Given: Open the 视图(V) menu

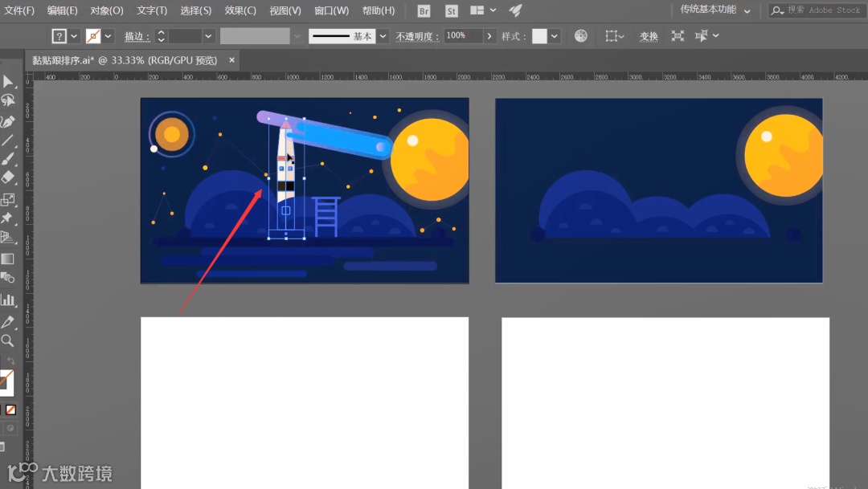Looking at the screenshot, I should pyautogui.click(x=285, y=10).
